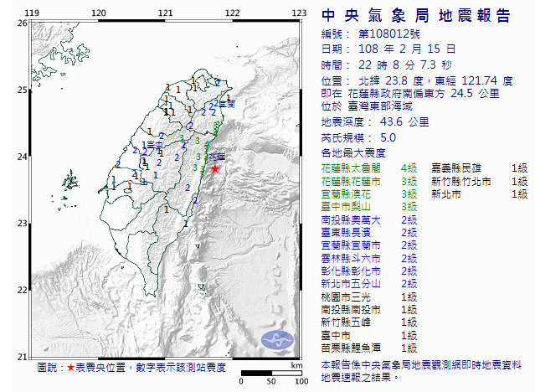Click the 花蓮 label on the map

(218, 157)
